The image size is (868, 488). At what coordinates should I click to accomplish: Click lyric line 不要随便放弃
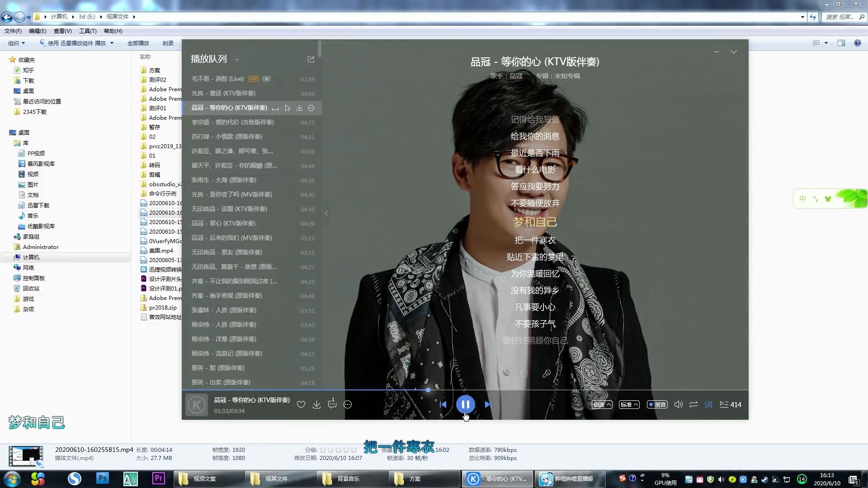pyautogui.click(x=535, y=203)
